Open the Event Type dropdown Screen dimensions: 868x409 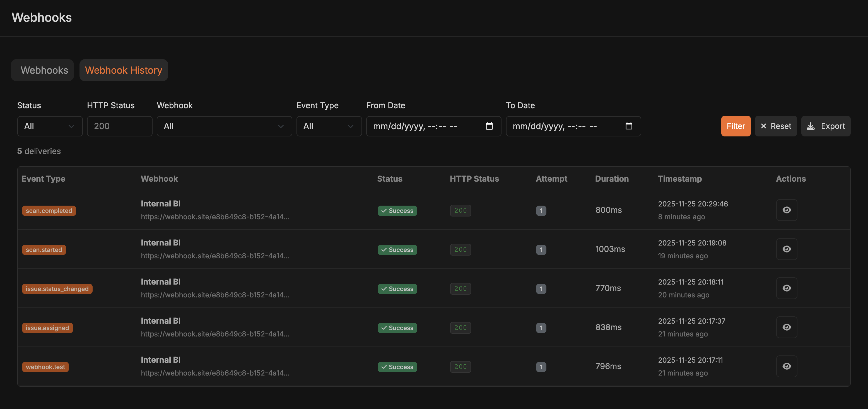[x=329, y=126]
